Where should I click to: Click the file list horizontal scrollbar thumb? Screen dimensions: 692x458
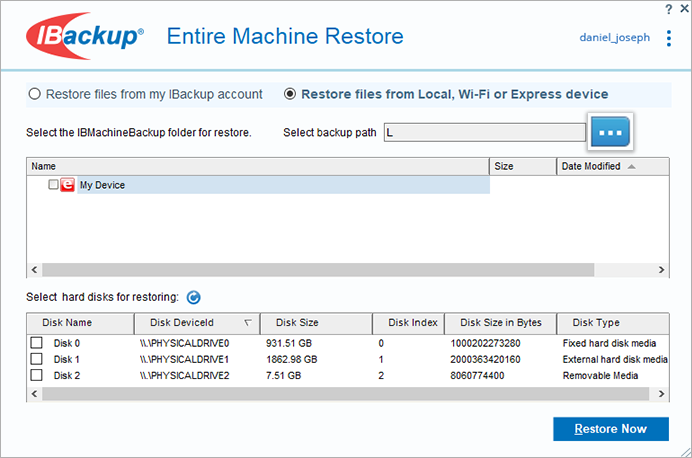[x=318, y=270]
